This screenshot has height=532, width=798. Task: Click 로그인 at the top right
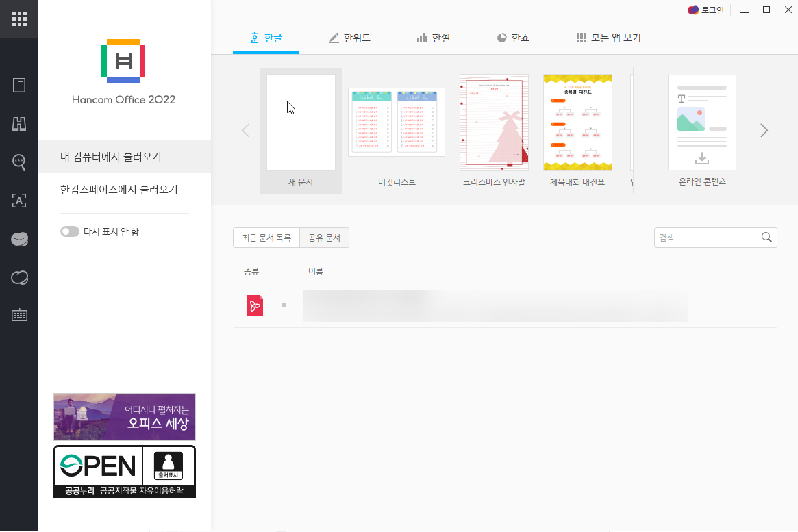(x=705, y=10)
